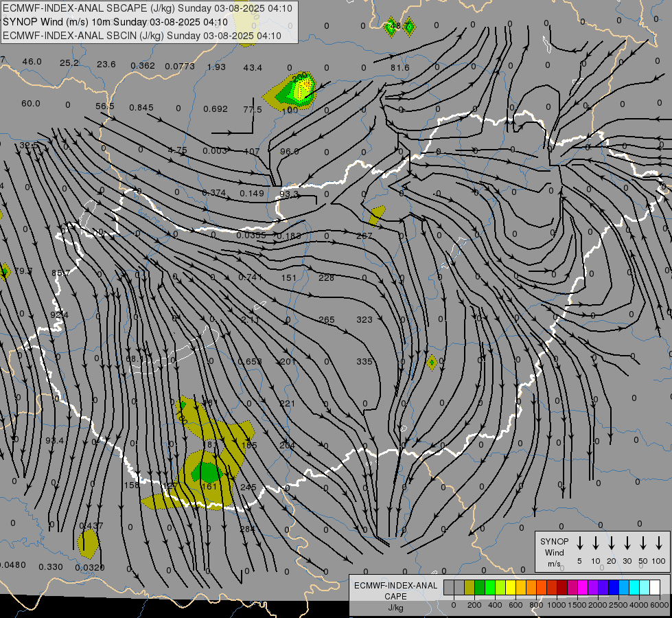Click the 0.741 value on the map
Image resolution: width=672 pixels, height=618 pixels.
pyautogui.click(x=251, y=277)
